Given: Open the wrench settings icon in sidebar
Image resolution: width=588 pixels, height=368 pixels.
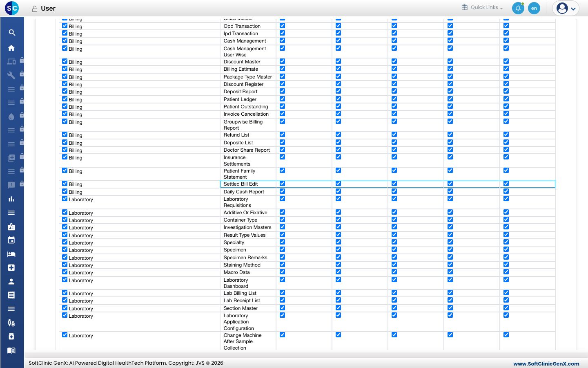Looking at the screenshot, I should [11, 75].
